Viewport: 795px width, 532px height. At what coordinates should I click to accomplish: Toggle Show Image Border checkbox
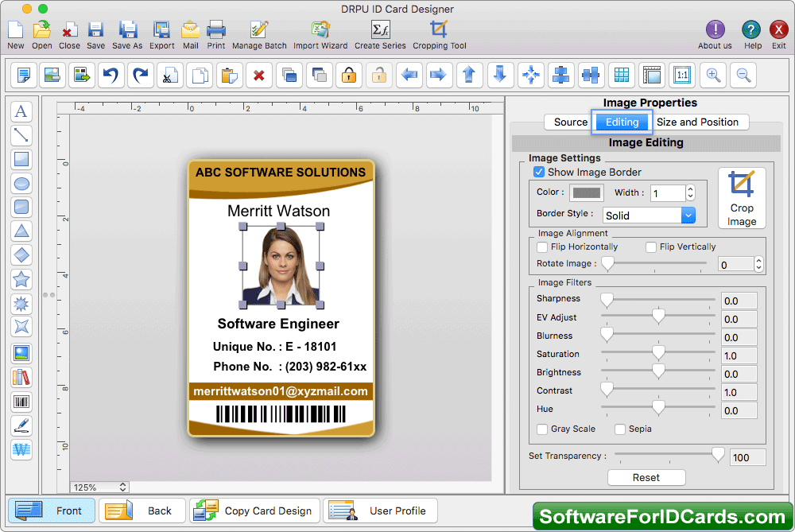[x=539, y=172]
